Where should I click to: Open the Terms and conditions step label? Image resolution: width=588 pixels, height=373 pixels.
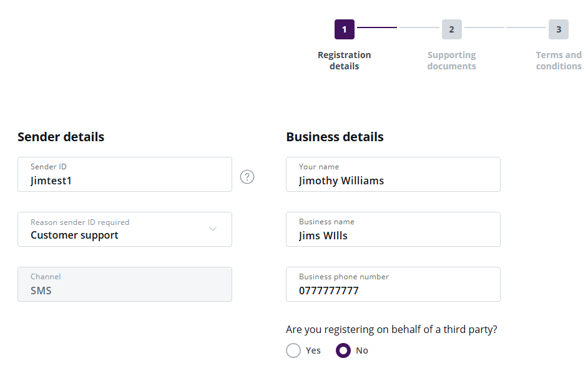(x=559, y=60)
